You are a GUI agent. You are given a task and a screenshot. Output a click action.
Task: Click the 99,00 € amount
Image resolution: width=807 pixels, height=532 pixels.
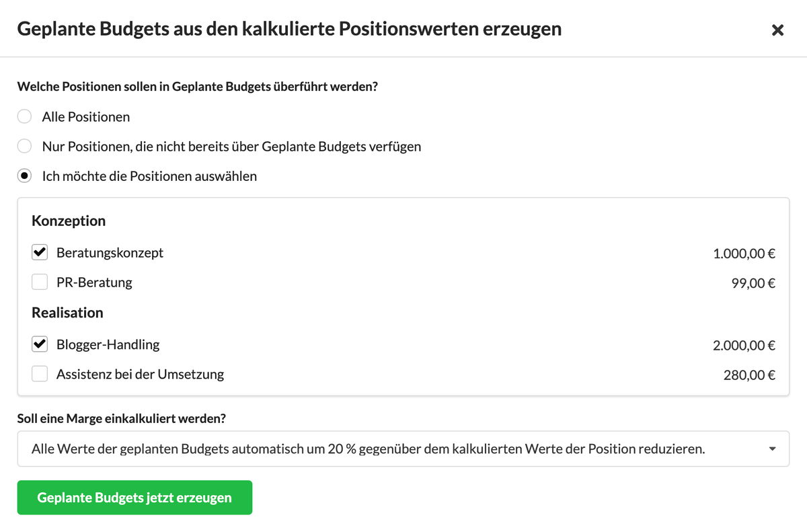pyautogui.click(x=754, y=283)
